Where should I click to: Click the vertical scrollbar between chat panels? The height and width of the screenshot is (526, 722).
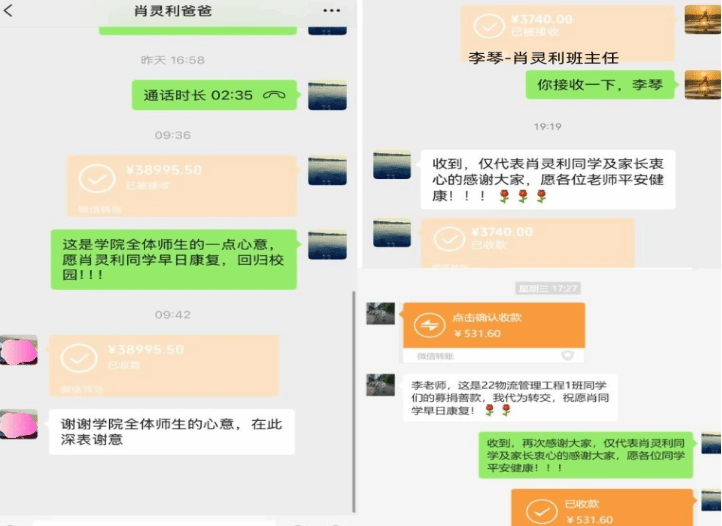pyautogui.click(x=354, y=401)
